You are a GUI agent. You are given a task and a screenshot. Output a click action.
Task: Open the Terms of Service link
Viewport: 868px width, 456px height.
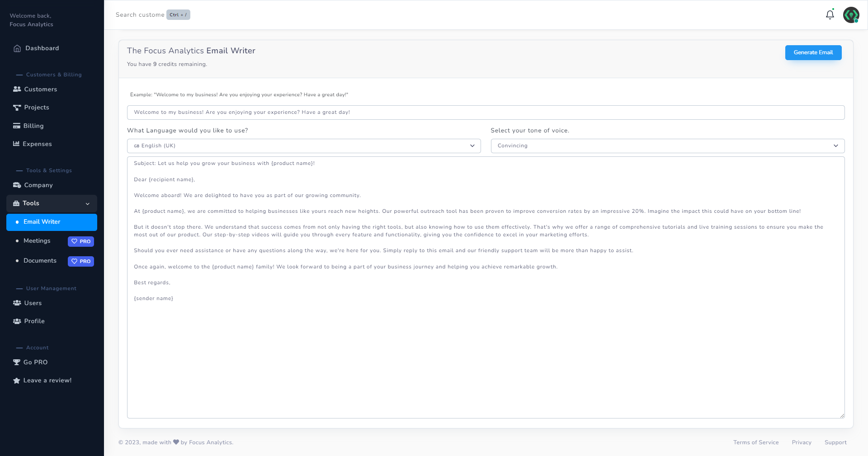[x=756, y=442]
